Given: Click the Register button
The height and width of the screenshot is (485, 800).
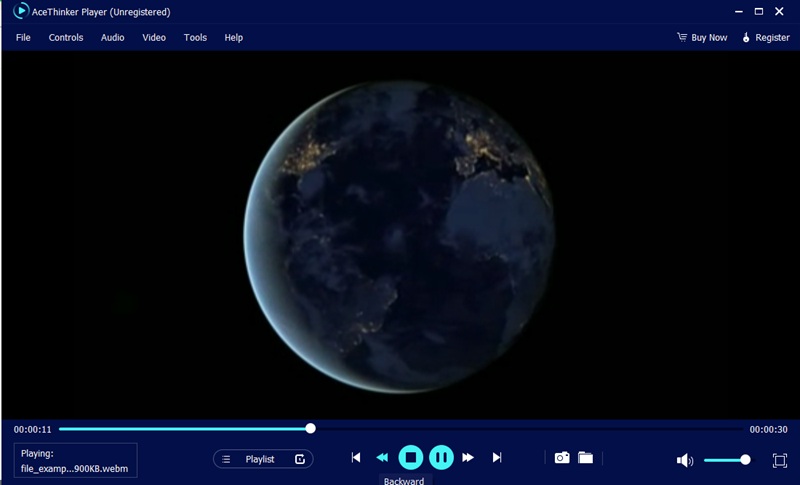Looking at the screenshot, I should 765,38.
